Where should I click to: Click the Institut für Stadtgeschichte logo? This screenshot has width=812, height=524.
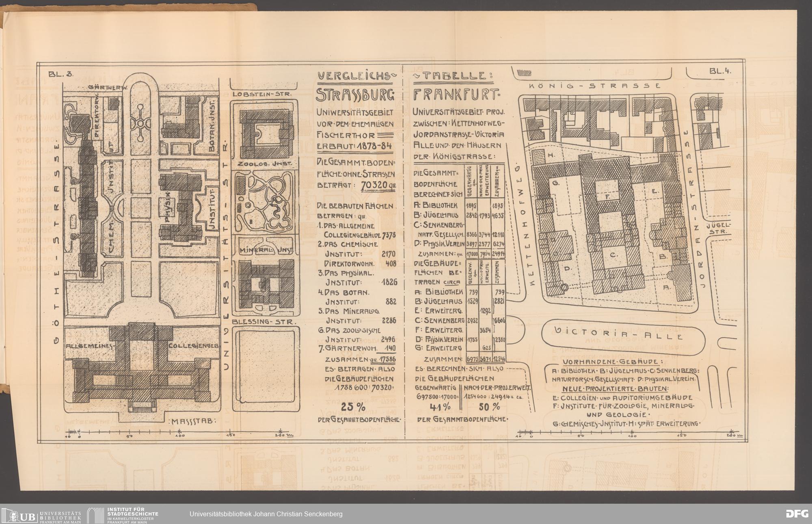123,514
